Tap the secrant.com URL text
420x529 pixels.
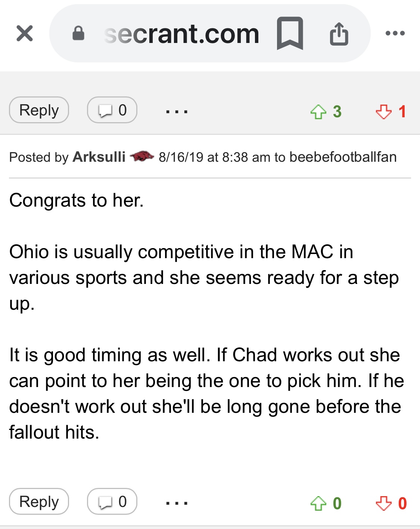[x=182, y=34]
